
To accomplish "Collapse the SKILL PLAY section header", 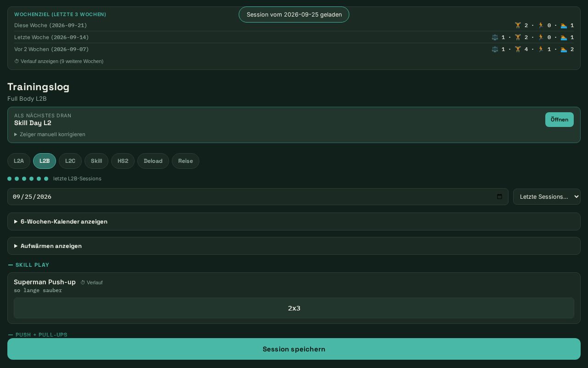I will (28, 265).
